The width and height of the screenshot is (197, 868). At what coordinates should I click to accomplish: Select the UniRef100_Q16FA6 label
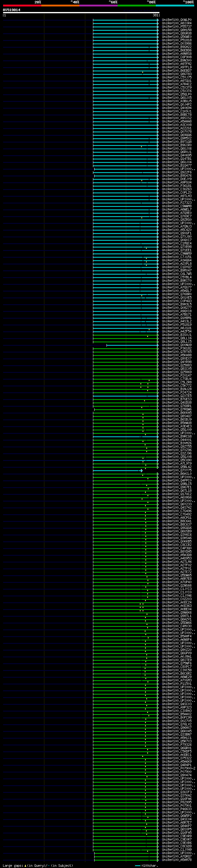coord(176,799)
